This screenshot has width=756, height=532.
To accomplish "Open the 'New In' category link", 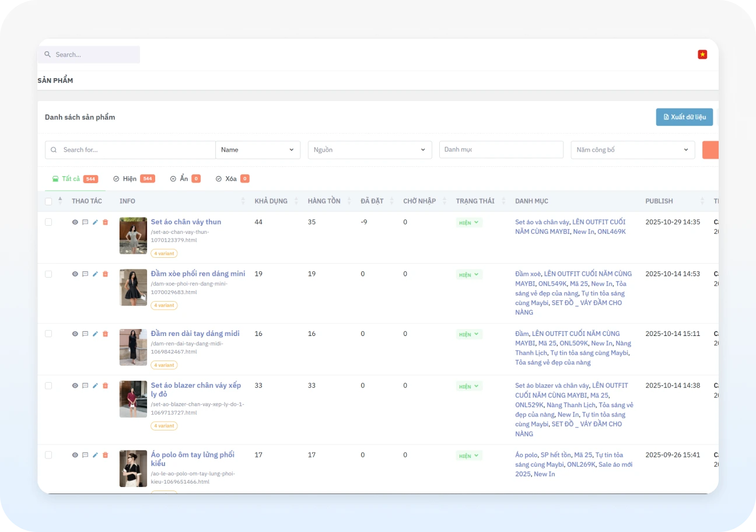I will [x=584, y=232].
